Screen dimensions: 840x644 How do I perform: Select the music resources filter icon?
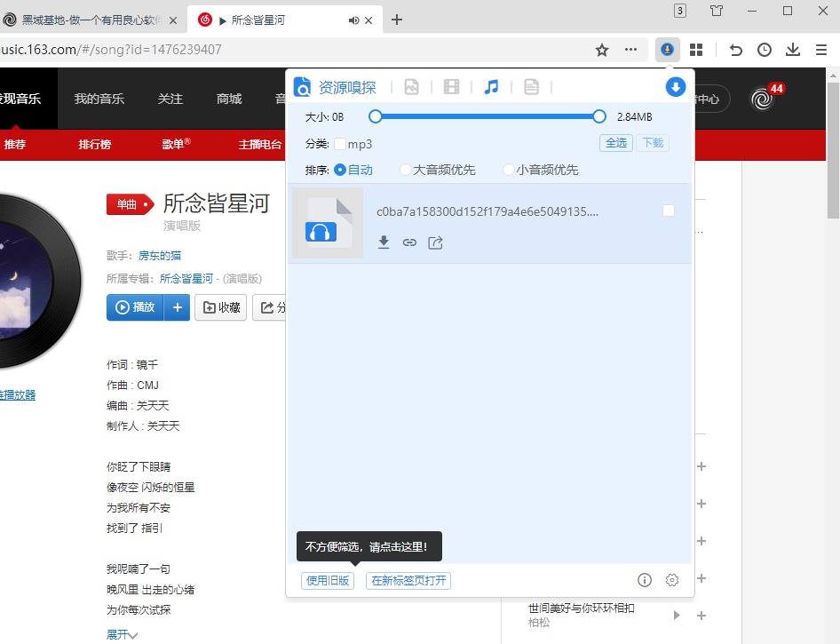tap(491, 87)
